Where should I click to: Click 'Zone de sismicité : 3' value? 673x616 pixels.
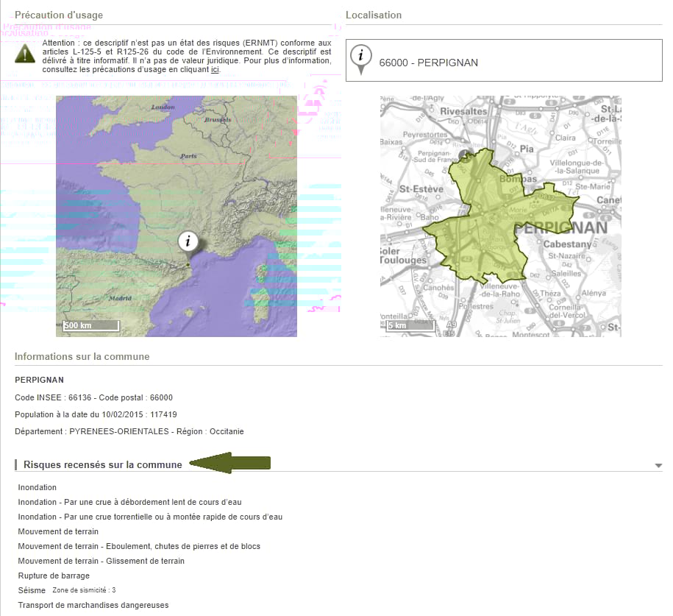click(x=84, y=590)
